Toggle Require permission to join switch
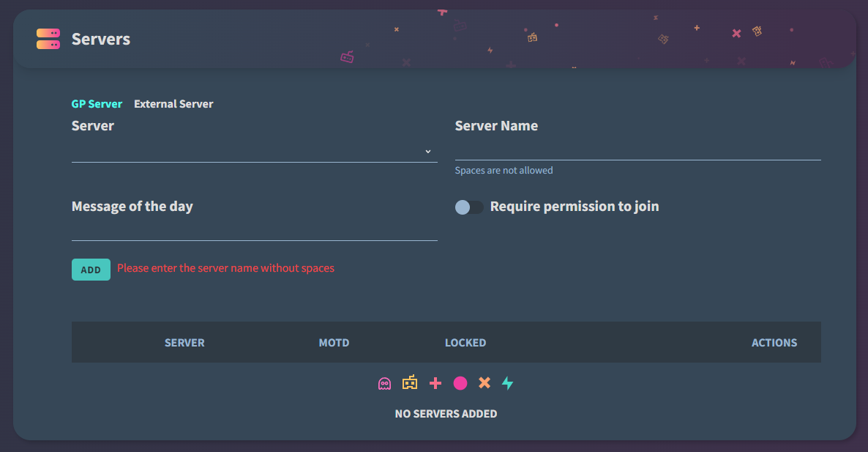This screenshot has height=452, width=868. tap(469, 207)
